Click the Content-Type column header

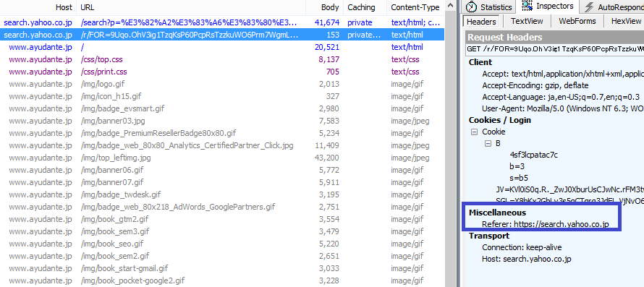(x=415, y=7)
